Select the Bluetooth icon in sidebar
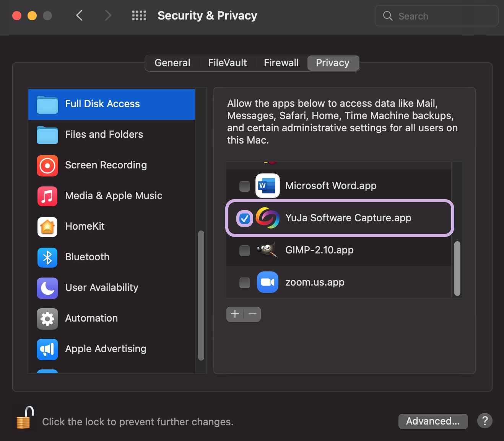The image size is (504, 441). (x=47, y=257)
